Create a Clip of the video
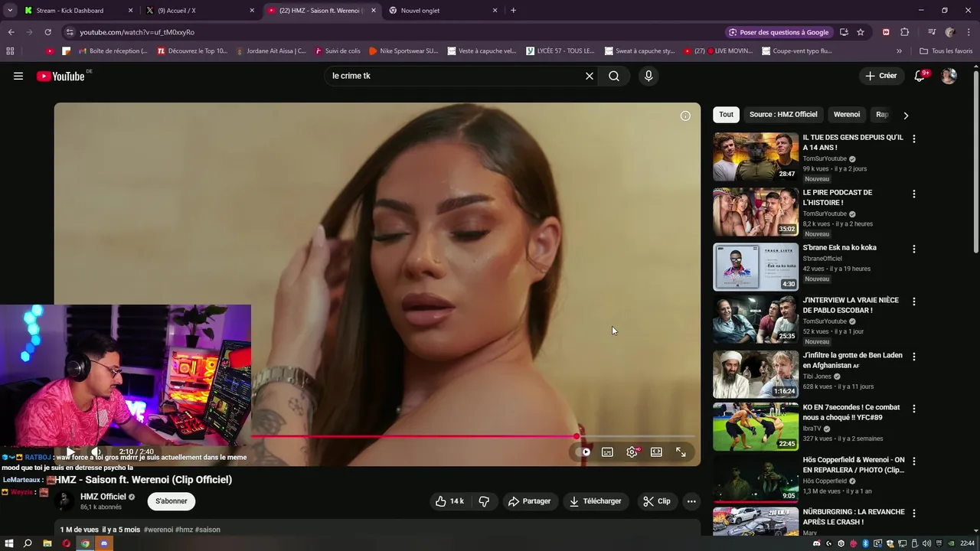This screenshot has width=980, height=551. coord(657,501)
